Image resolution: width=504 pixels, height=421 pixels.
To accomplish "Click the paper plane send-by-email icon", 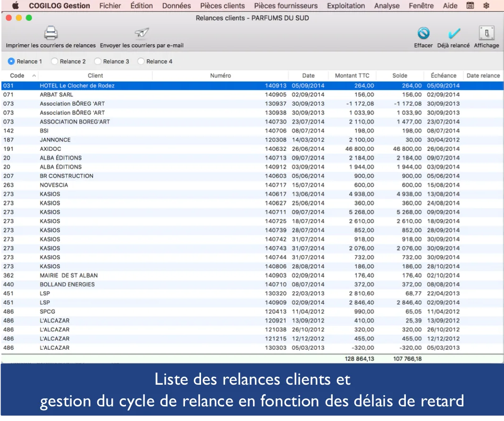I will tap(142, 33).
